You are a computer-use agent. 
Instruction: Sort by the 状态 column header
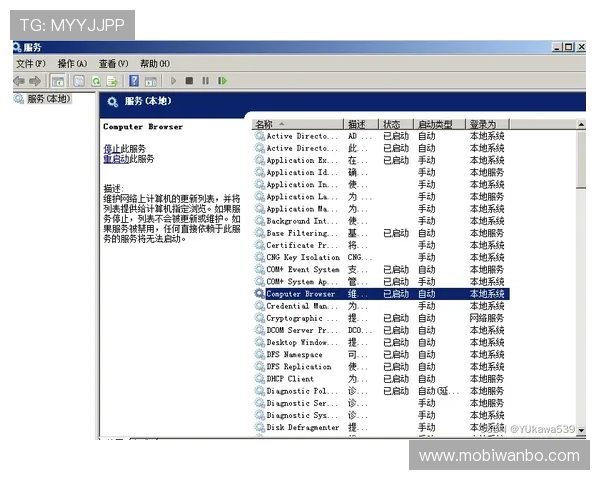[396, 124]
